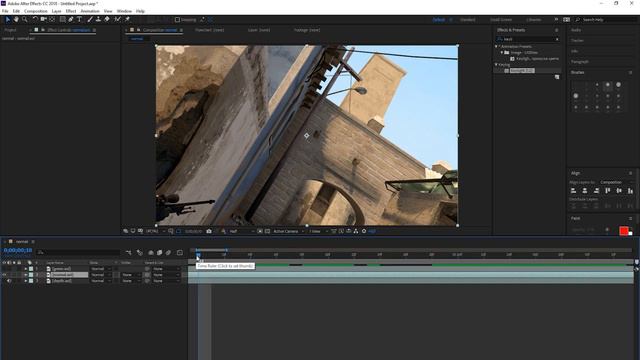Switch to the Libraries workspace
Screen dimensions: 640x360
(x=533, y=20)
